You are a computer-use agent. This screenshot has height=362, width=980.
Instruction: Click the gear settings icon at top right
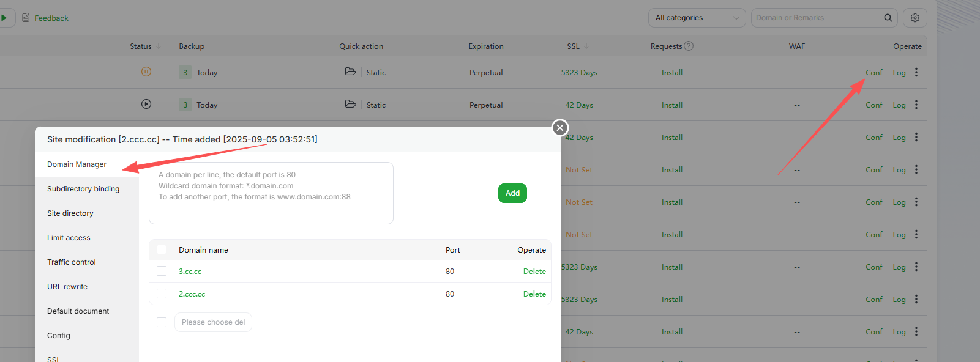915,18
